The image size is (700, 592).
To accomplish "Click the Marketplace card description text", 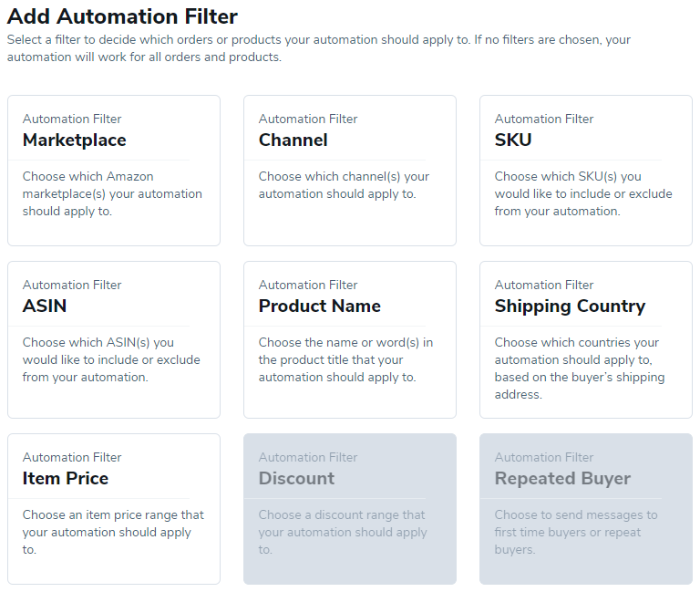I will point(112,194).
